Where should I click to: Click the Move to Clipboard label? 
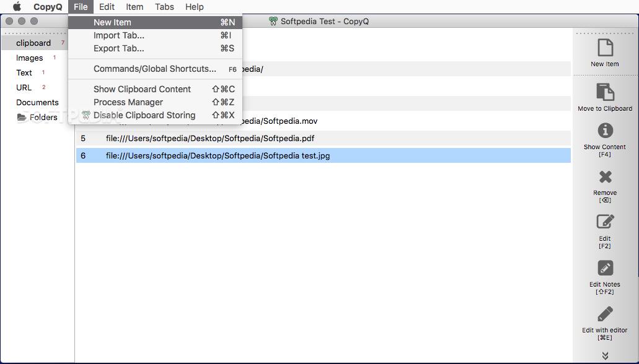tap(605, 108)
